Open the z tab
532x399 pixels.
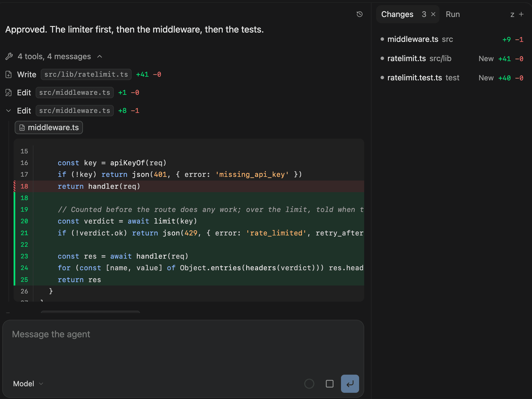tap(512, 14)
